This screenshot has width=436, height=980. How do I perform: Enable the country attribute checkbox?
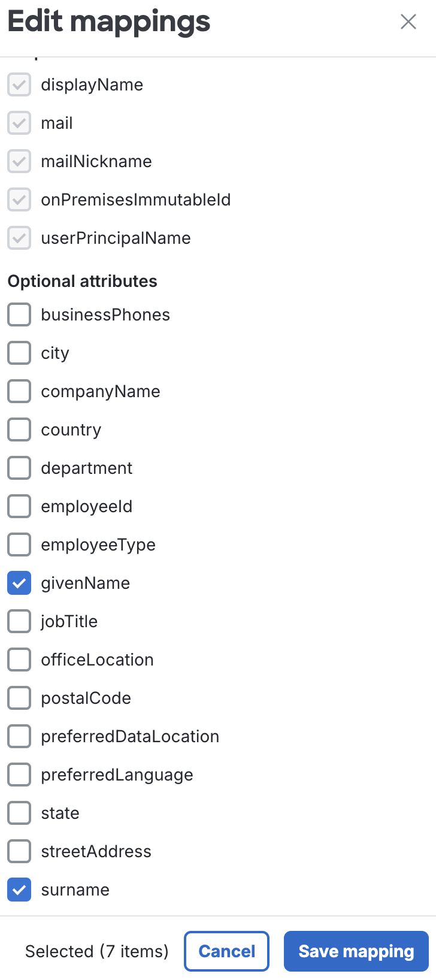(19, 429)
